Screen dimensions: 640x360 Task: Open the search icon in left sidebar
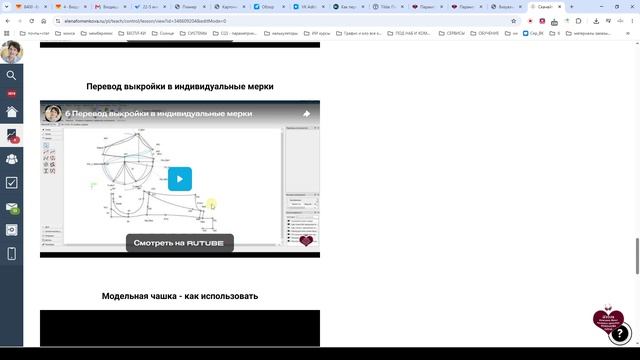11,75
